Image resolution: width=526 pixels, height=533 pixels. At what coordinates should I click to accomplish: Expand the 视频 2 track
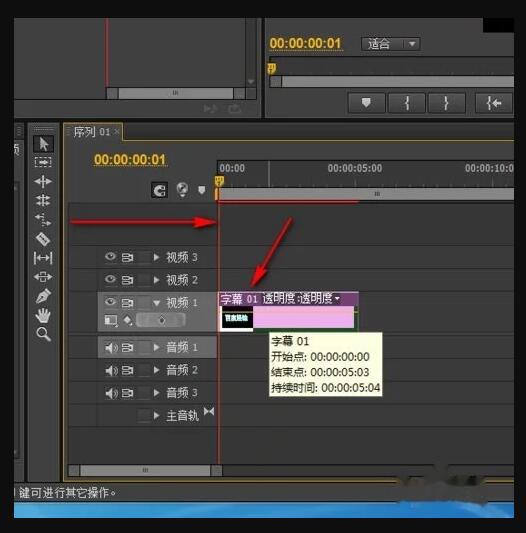(156, 280)
